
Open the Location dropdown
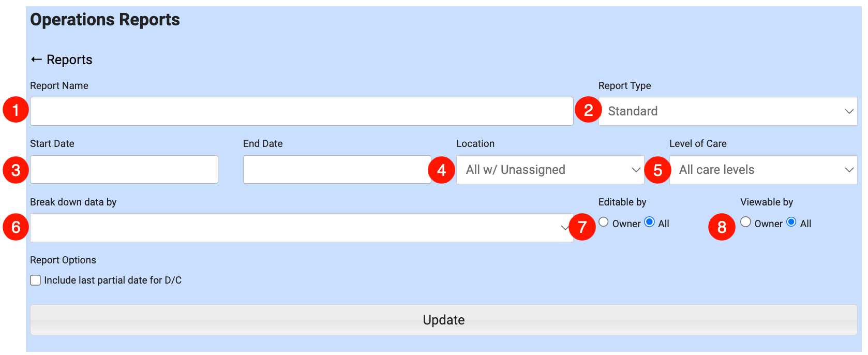[x=550, y=170]
